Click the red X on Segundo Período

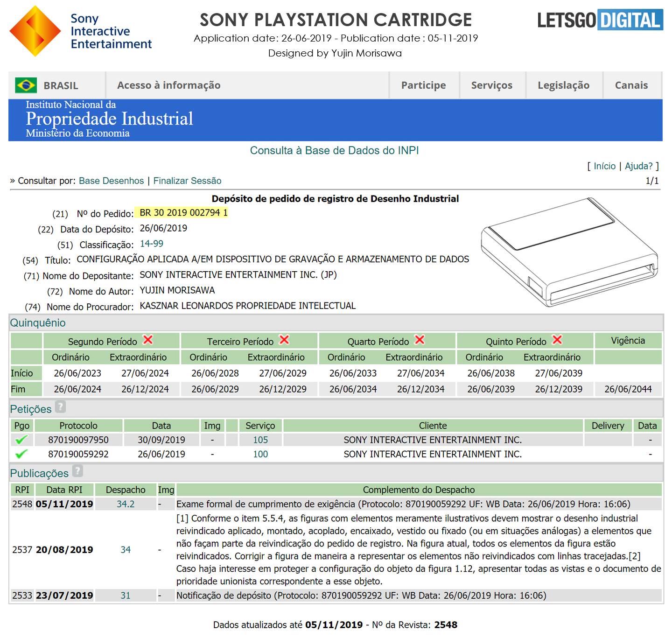[x=149, y=341]
